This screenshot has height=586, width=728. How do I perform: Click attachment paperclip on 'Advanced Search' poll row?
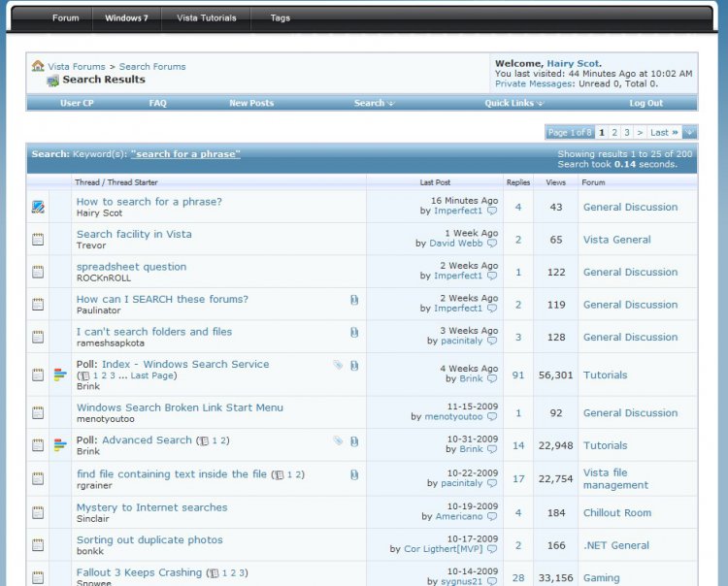(x=354, y=441)
